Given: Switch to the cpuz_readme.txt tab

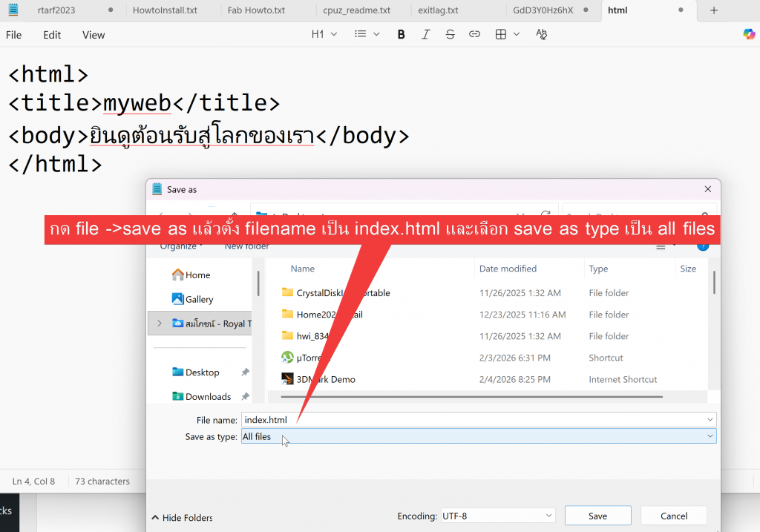Looking at the screenshot, I should click(x=356, y=10).
